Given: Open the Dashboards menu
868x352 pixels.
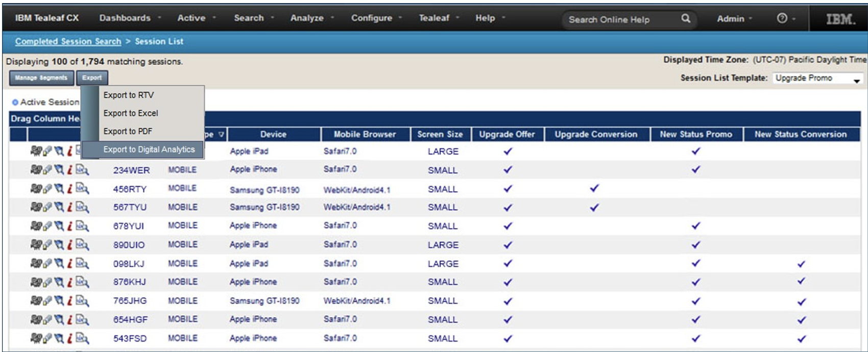Looking at the screenshot, I should click(x=130, y=18).
